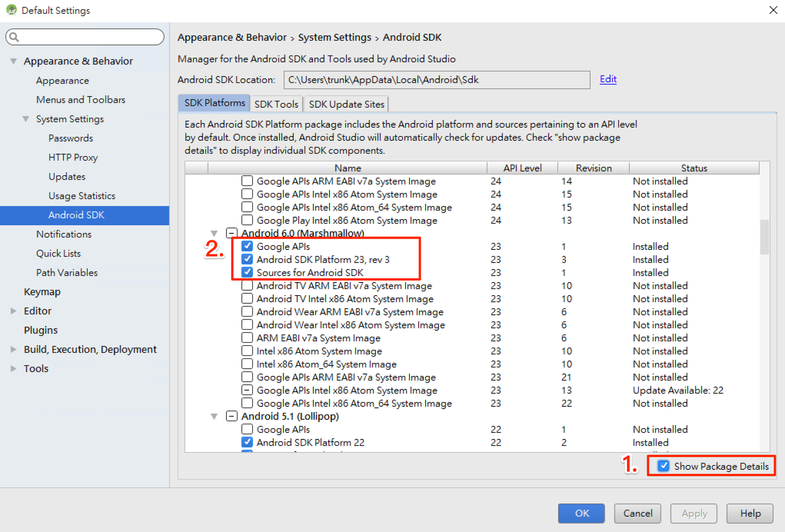Click the API Level column header

523,168
